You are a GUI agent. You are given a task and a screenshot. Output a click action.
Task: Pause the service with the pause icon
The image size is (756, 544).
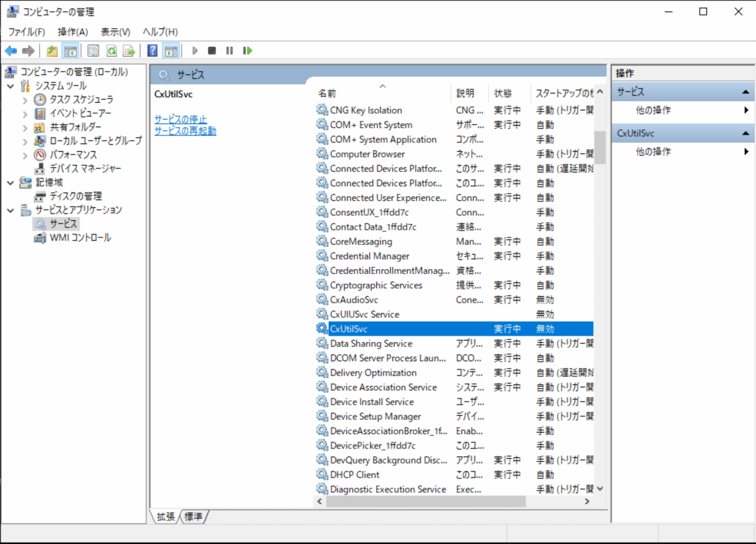(229, 50)
